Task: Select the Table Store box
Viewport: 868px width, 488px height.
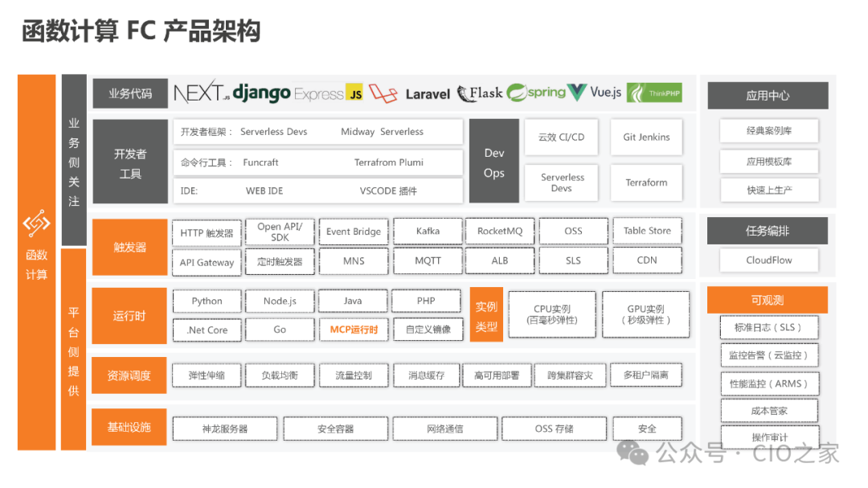Action: click(647, 231)
